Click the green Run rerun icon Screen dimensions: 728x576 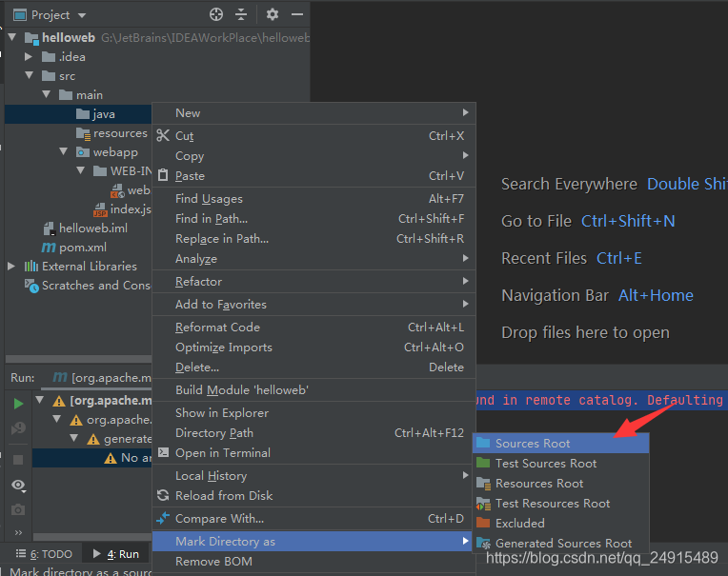tap(18, 404)
